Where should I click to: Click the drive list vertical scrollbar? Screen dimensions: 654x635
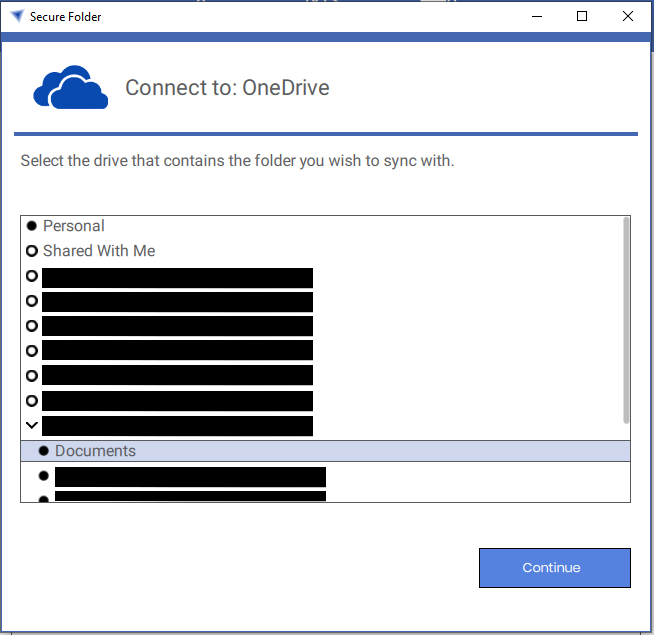(626, 320)
